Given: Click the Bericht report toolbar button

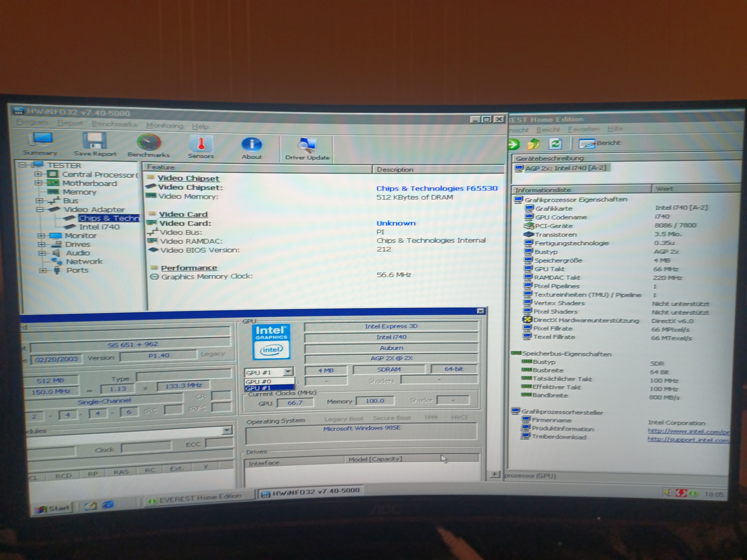Looking at the screenshot, I should click(x=600, y=143).
